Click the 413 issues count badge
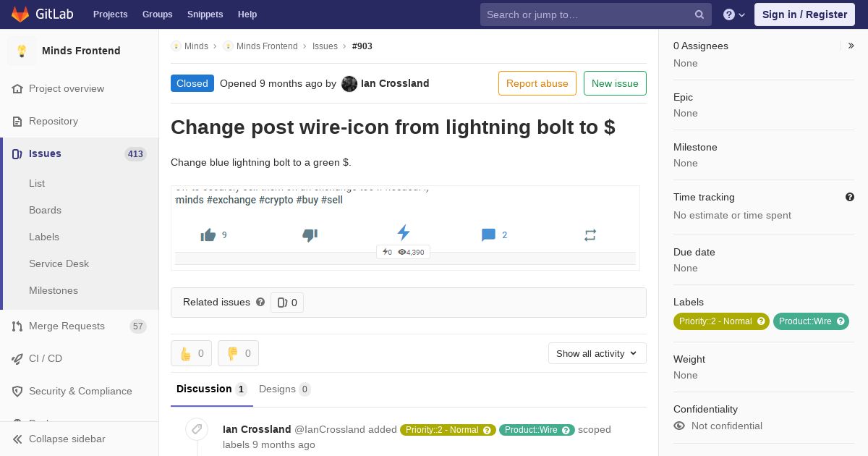The height and width of the screenshot is (456, 868). point(135,154)
